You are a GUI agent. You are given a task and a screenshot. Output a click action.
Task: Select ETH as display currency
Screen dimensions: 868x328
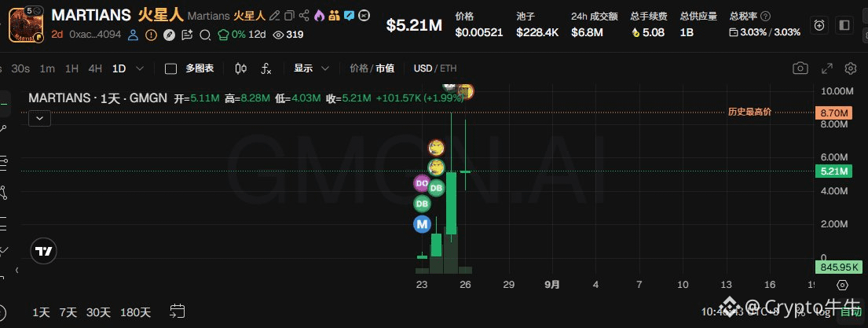pyautogui.click(x=449, y=68)
